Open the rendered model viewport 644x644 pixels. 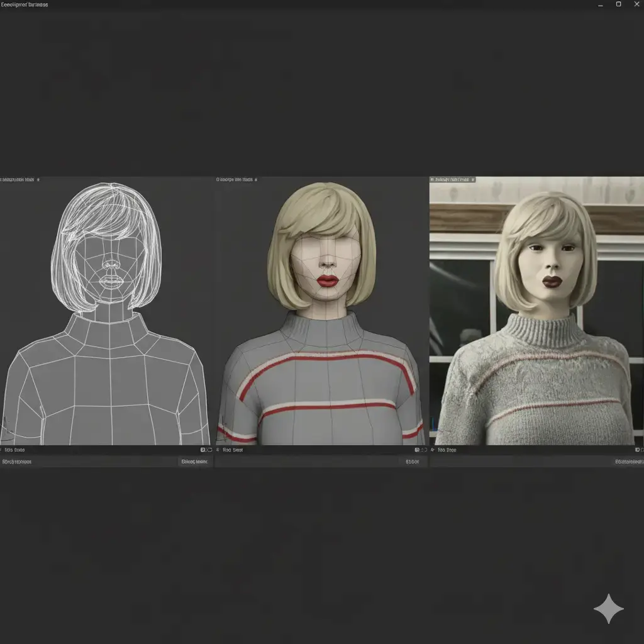coord(536,314)
